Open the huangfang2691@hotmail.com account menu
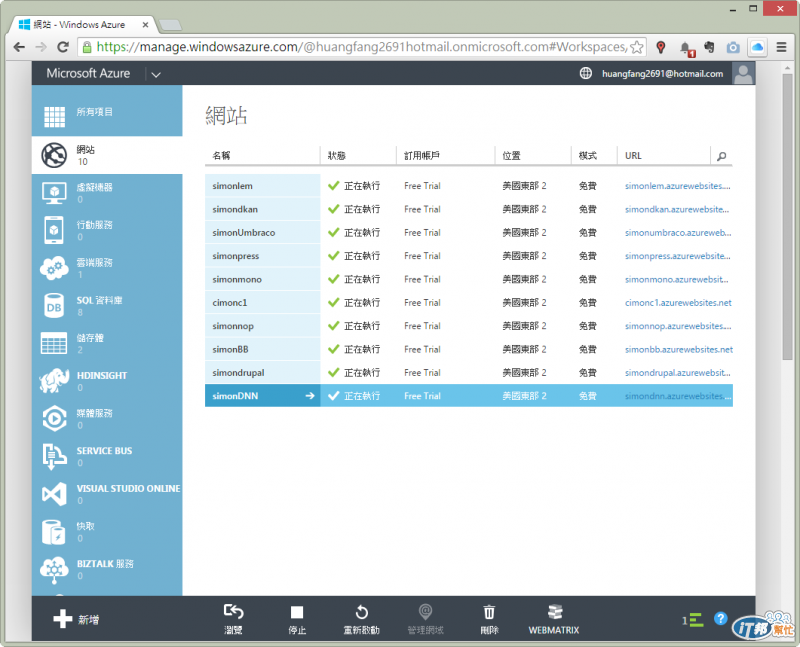The height and width of the screenshot is (647, 800). point(662,73)
